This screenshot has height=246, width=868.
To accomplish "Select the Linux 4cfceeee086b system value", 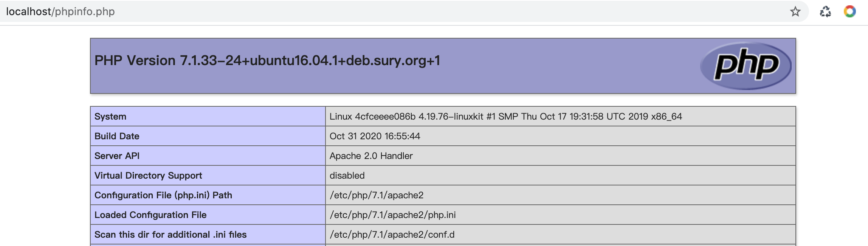I will click(x=506, y=117).
